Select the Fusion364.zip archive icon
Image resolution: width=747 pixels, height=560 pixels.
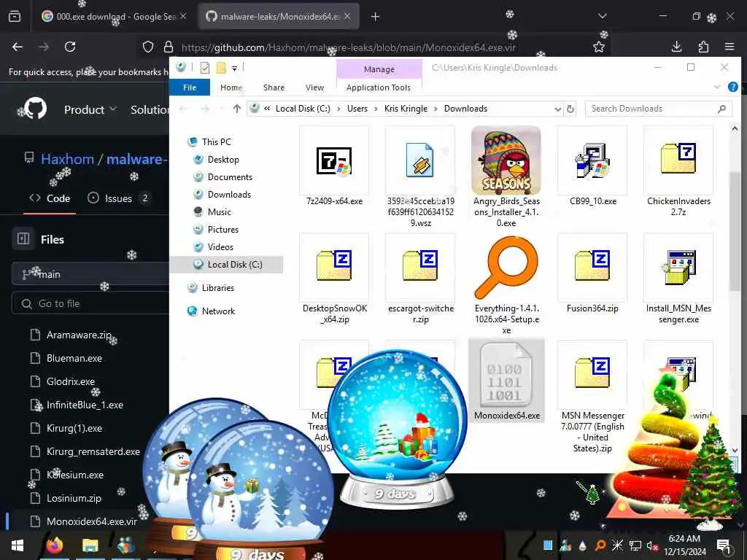(x=592, y=265)
